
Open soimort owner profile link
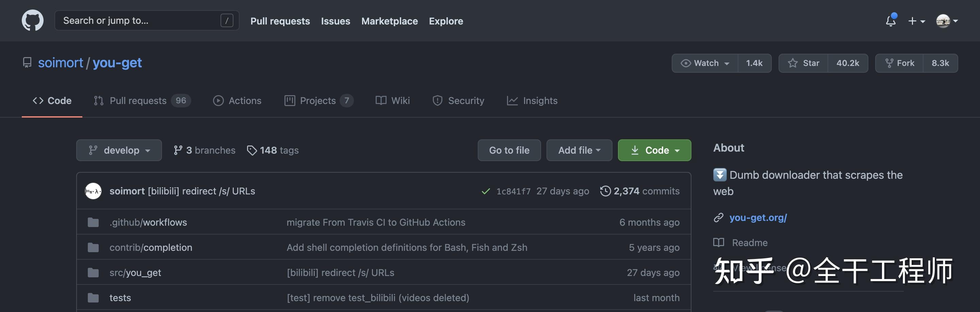[60, 63]
